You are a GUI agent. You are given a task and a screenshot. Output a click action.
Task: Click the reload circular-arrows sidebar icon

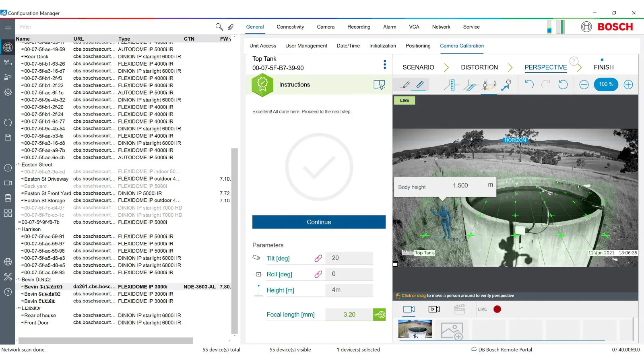tap(8, 123)
